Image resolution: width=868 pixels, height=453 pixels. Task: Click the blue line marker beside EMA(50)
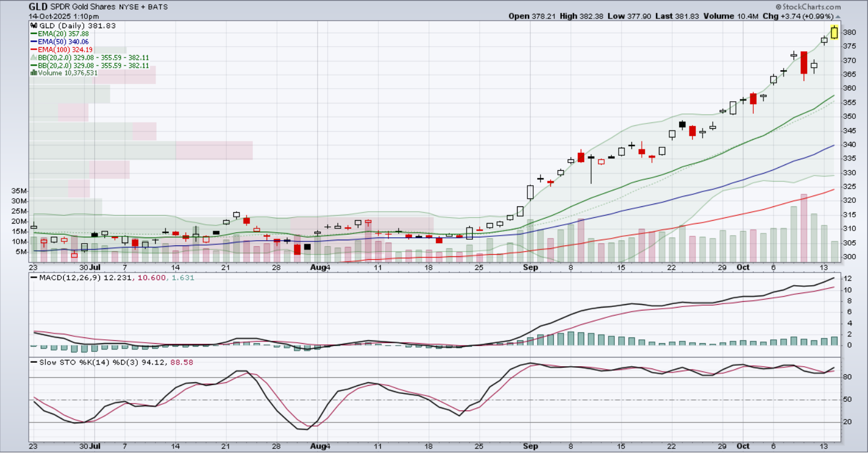pyautogui.click(x=33, y=42)
